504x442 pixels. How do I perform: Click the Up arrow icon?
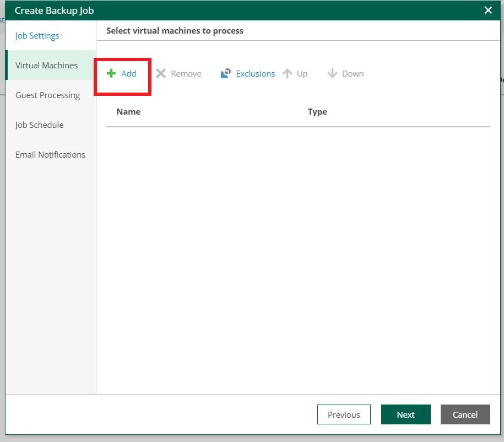(x=288, y=73)
